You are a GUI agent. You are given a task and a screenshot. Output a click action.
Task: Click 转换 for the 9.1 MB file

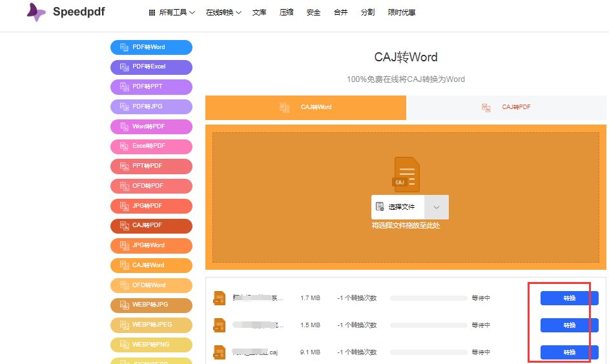(x=570, y=352)
